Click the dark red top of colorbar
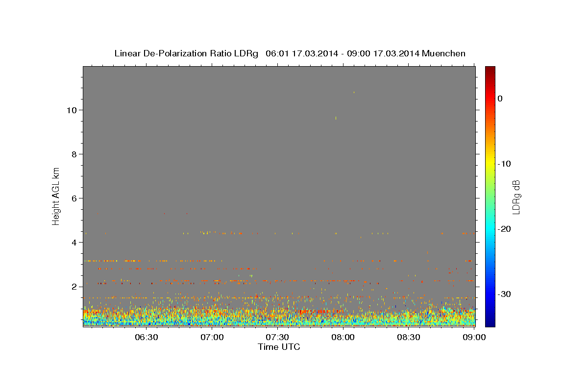 490,70
